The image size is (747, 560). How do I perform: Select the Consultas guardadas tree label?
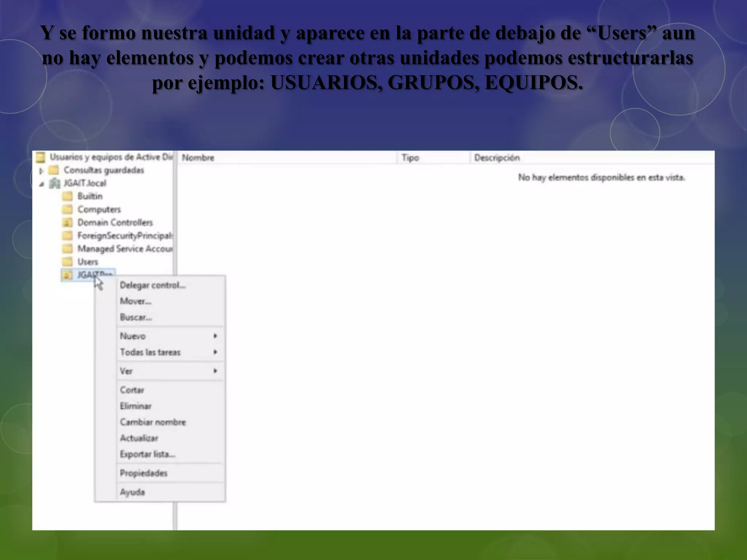pos(104,170)
